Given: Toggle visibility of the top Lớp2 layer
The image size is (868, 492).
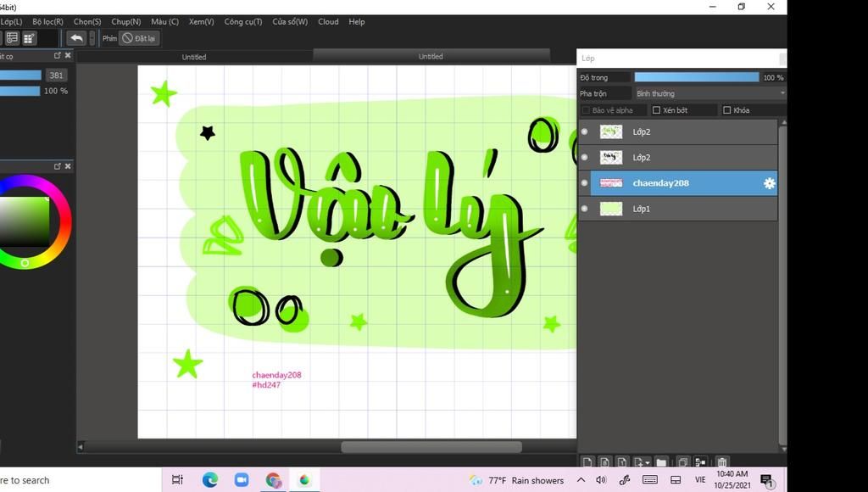Looking at the screenshot, I should (585, 131).
